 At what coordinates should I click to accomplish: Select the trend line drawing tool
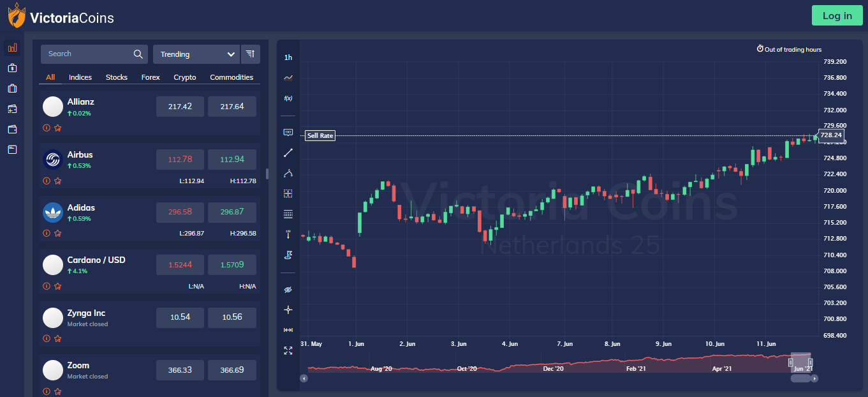click(288, 153)
